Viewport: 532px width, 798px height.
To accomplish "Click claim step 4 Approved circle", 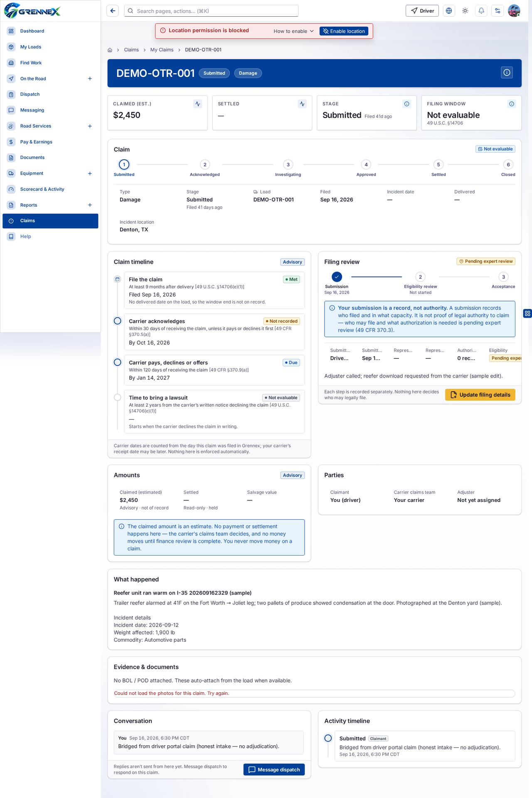I will 366,165.
